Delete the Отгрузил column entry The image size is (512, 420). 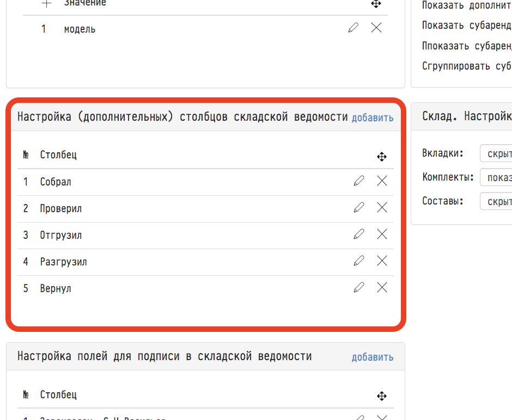point(382,234)
